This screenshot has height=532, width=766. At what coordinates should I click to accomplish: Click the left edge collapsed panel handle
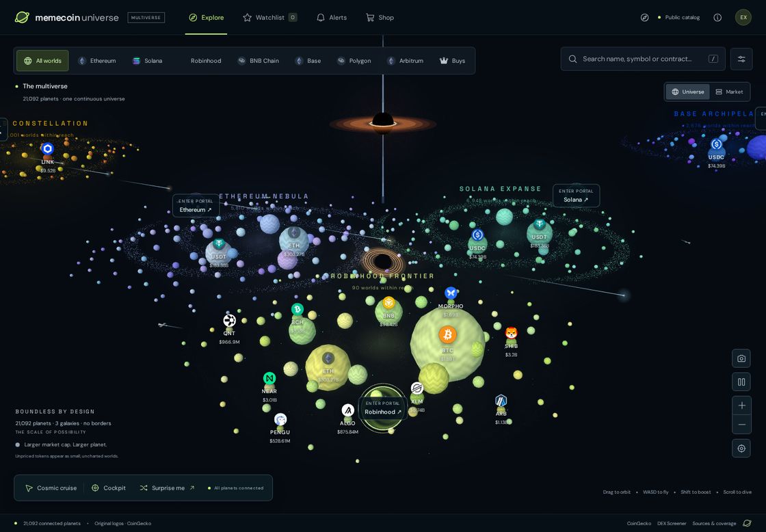(x=3, y=129)
